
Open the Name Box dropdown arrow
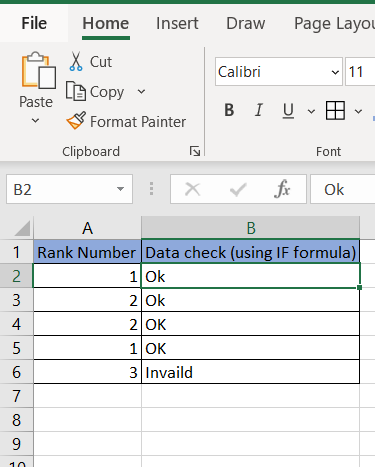[120, 189]
